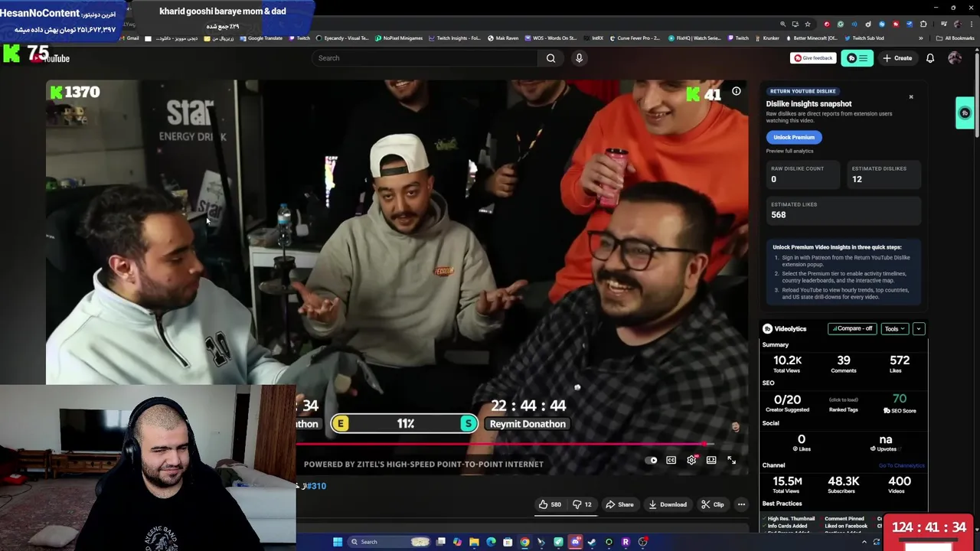Open the Windows Start menu
The width and height of the screenshot is (980, 551).
[337, 542]
